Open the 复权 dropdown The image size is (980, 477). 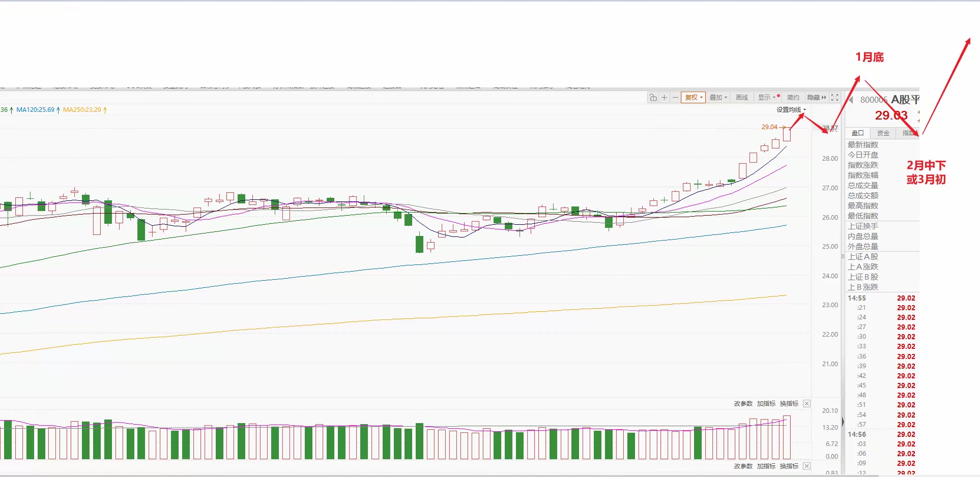(x=693, y=98)
